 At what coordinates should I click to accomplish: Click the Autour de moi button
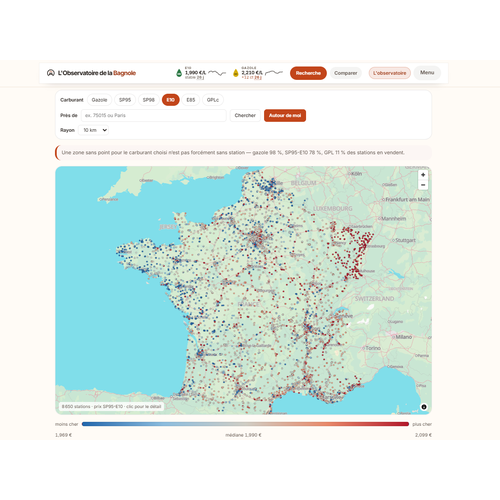click(285, 115)
